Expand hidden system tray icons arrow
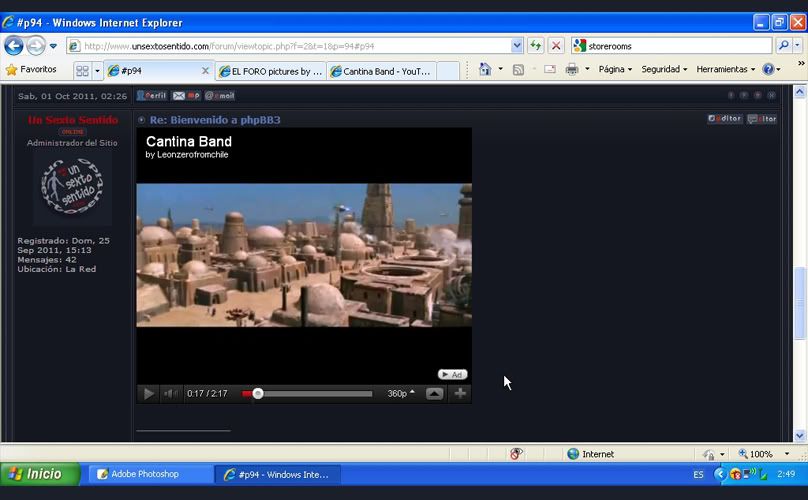This screenshot has width=808, height=500. [x=719, y=474]
